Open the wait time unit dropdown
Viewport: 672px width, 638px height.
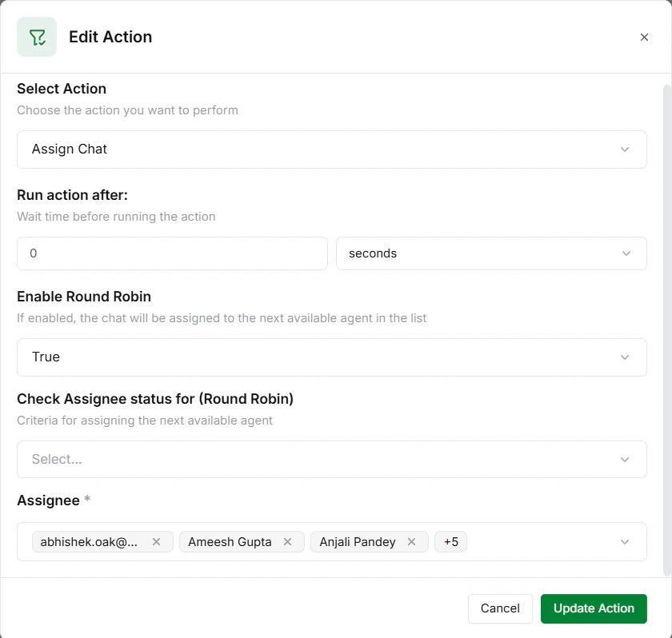coord(491,253)
